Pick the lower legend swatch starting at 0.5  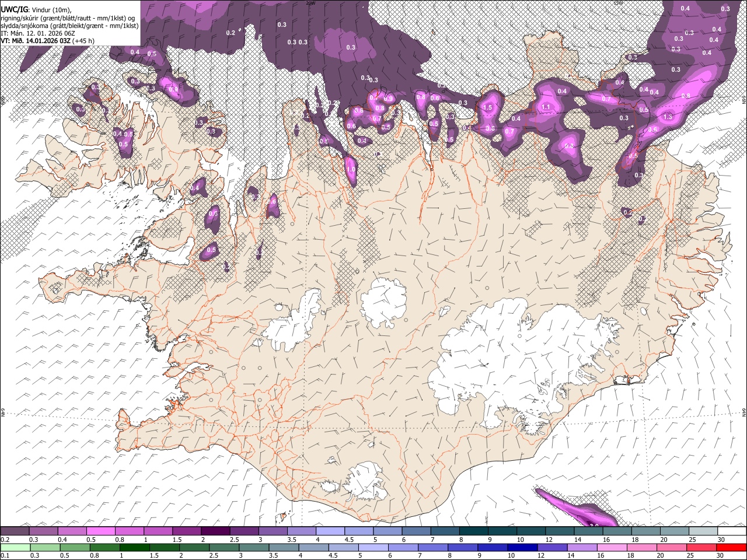75,548
